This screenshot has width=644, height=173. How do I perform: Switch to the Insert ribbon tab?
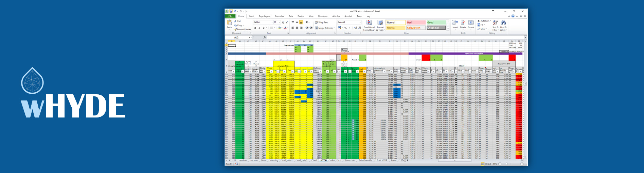point(252,16)
